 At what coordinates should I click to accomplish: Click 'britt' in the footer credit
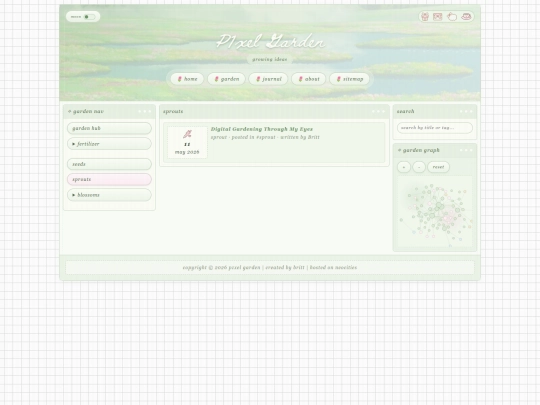[x=299, y=268]
